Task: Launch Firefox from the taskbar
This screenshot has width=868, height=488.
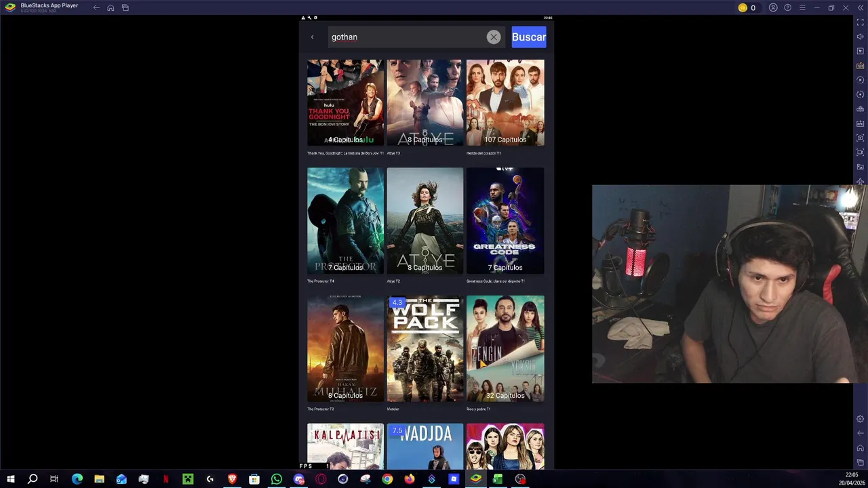Action: coord(409,479)
